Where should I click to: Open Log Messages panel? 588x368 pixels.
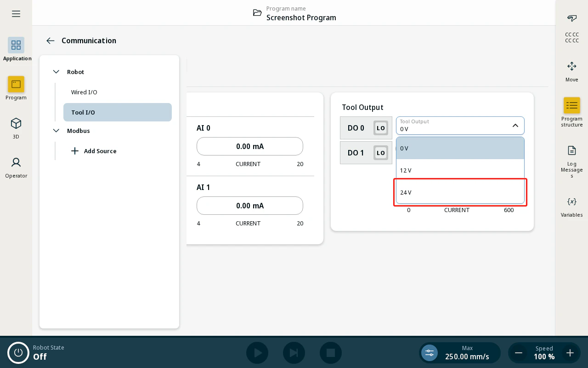pos(572,161)
